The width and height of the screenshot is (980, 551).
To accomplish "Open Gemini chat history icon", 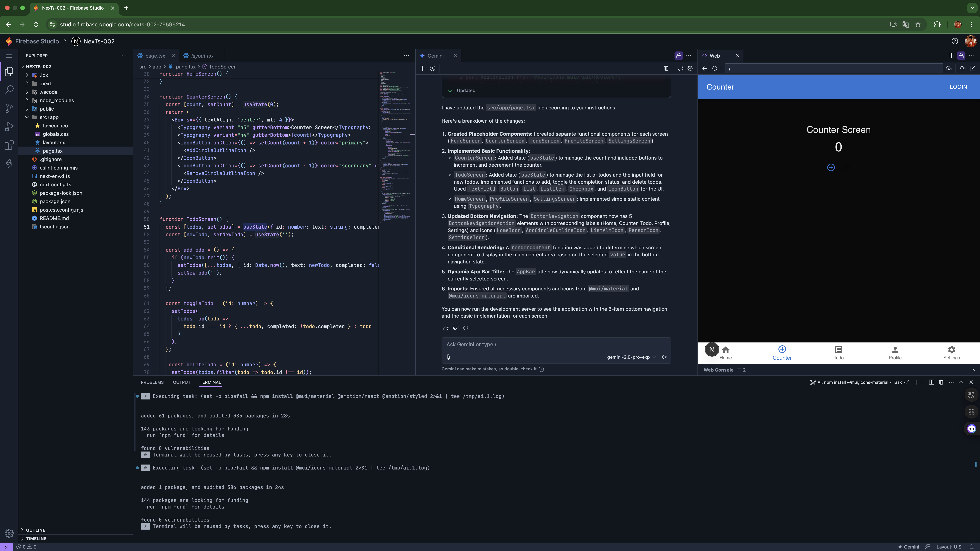I will click(x=433, y=68).
